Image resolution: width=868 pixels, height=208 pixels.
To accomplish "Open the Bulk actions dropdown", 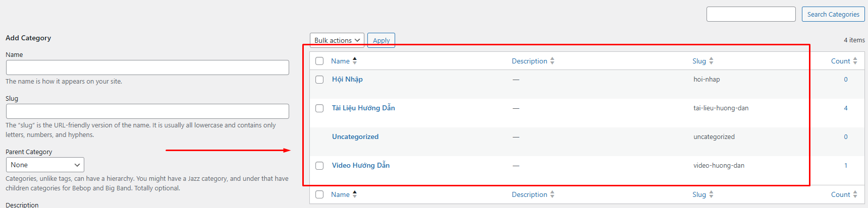I will click(x=337, y=40).
